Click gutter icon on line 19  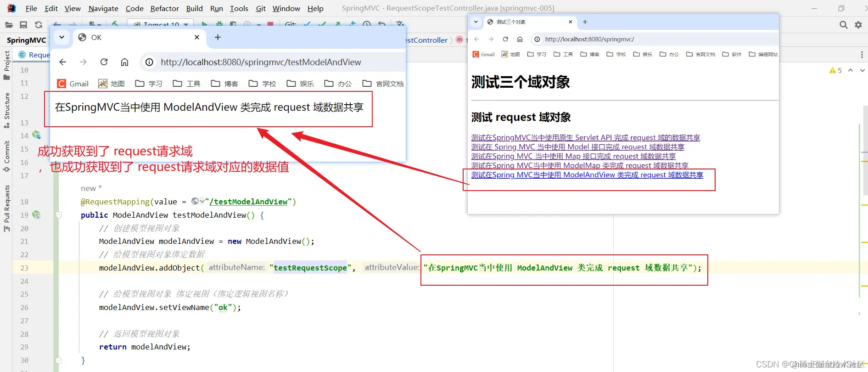click(x=36, y=215)
